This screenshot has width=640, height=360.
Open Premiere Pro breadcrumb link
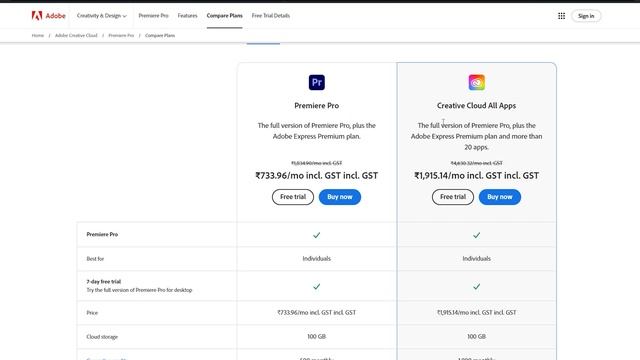121,36
